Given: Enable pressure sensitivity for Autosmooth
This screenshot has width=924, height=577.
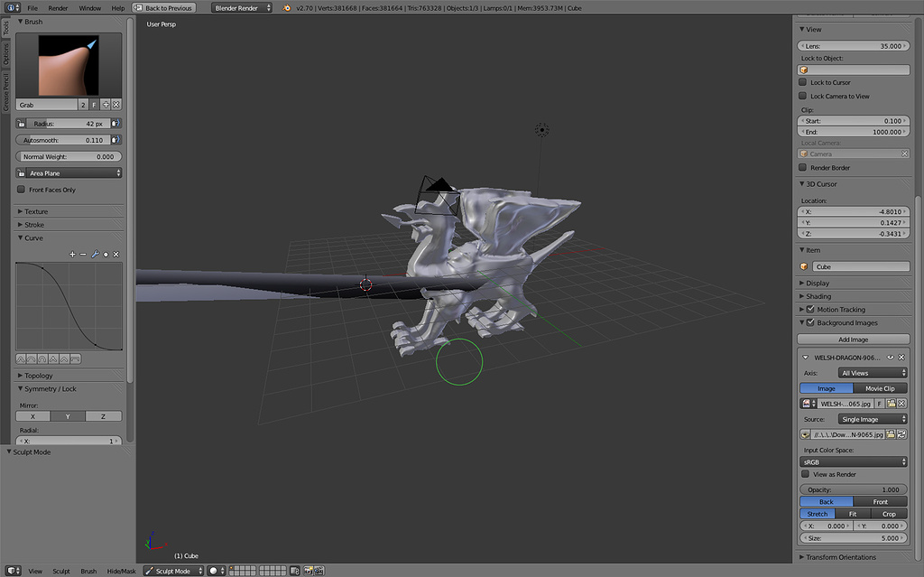Looking at the screenshot, I should pos(115,141).
